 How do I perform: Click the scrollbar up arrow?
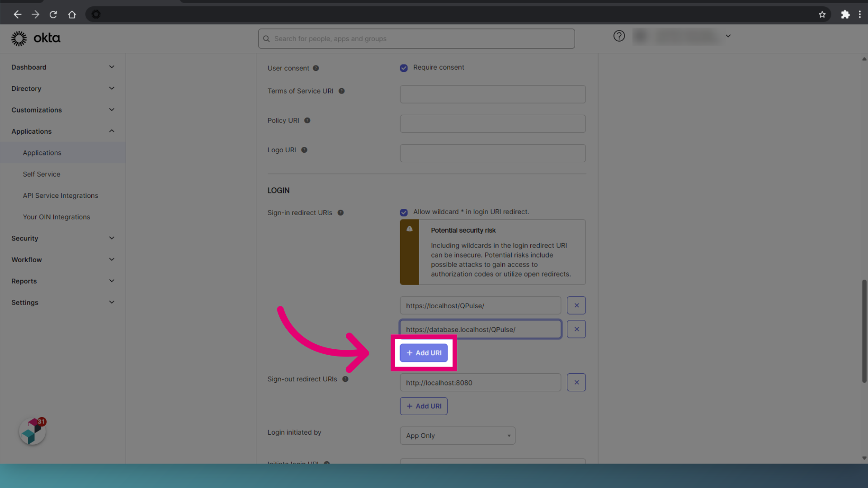click(864, 59)
